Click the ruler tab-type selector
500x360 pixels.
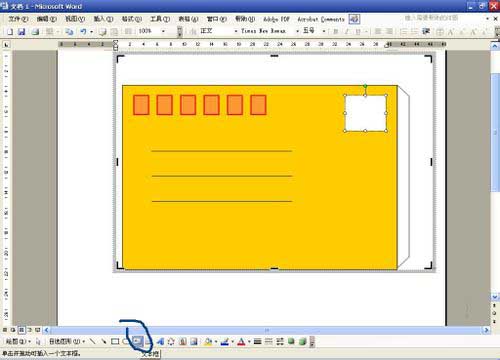pos(7,44)
